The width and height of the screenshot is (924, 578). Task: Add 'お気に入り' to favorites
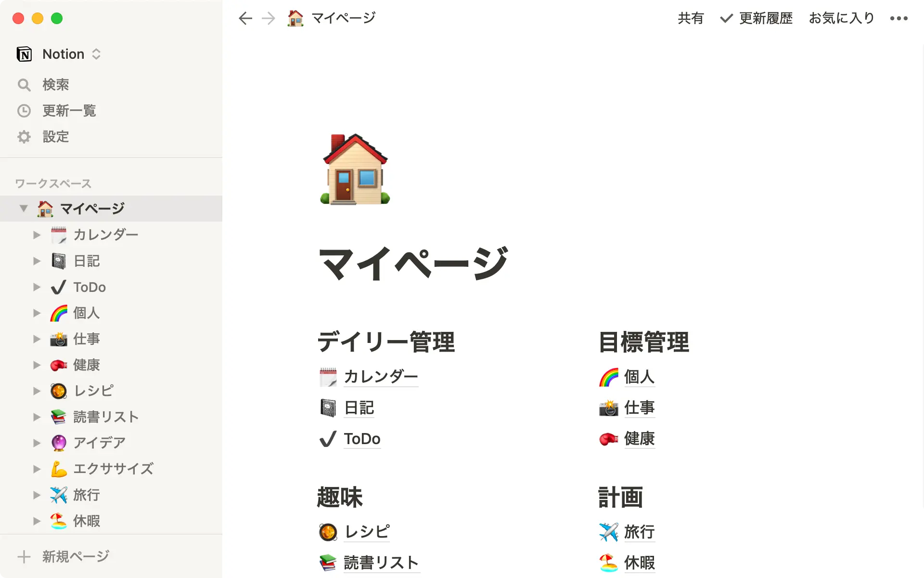pos(841,18)
